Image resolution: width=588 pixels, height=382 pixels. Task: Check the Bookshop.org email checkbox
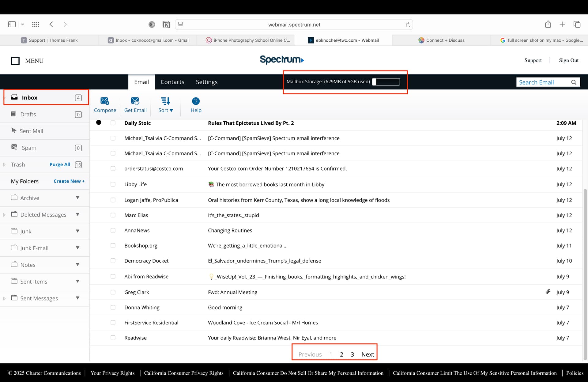[113, 245]
